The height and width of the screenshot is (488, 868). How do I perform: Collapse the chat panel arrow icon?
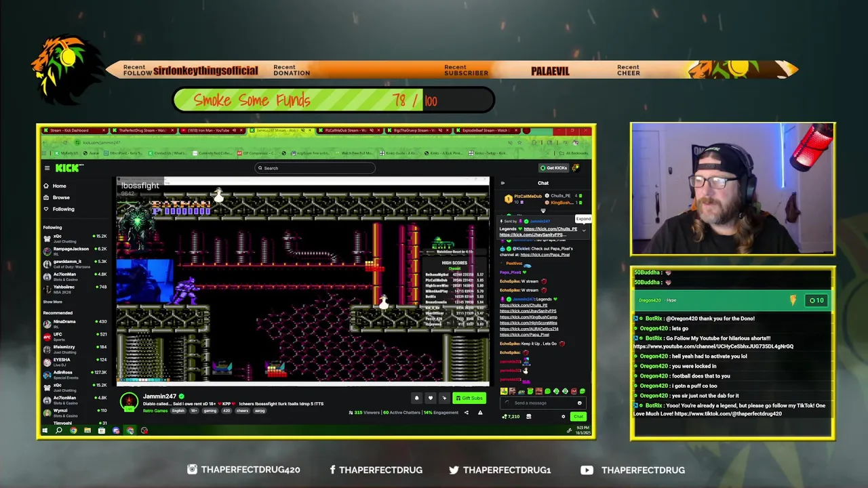click(x=502, y=183)
